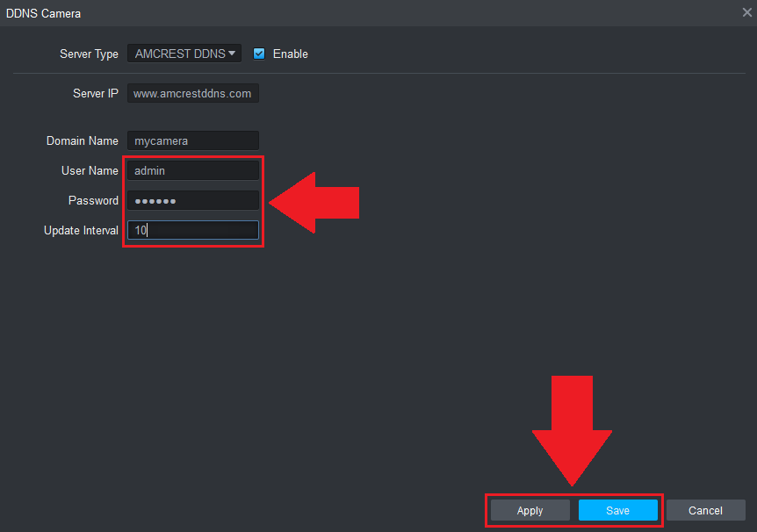Click into the Password field
The width and height of the screenshot is (757, 532).
[192, 200]
